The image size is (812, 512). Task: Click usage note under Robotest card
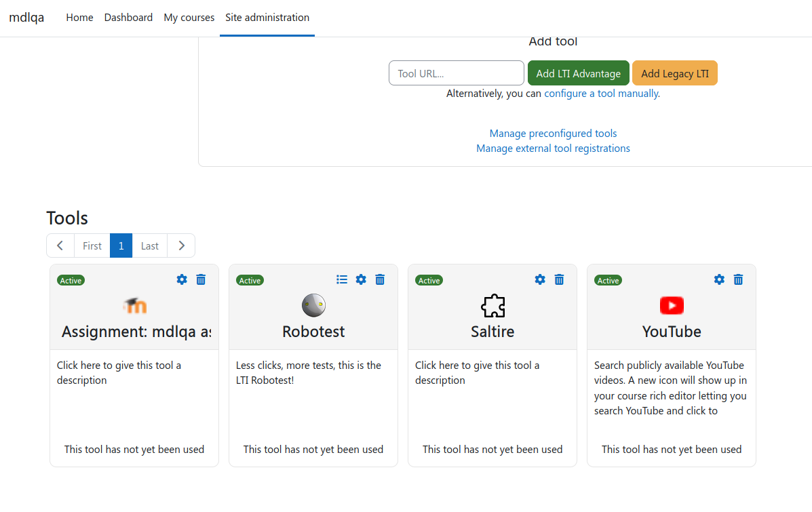[313, 450]
